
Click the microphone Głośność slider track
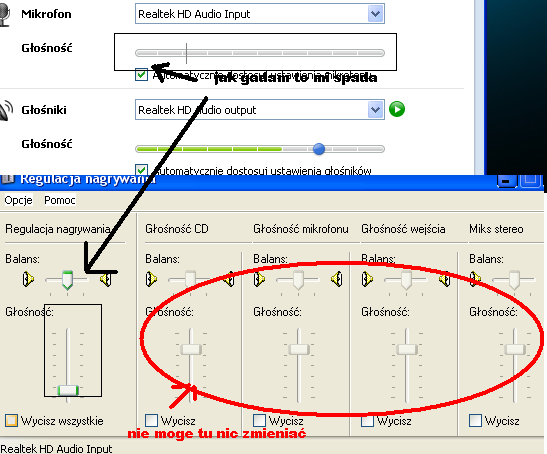[x=260, y=53]
